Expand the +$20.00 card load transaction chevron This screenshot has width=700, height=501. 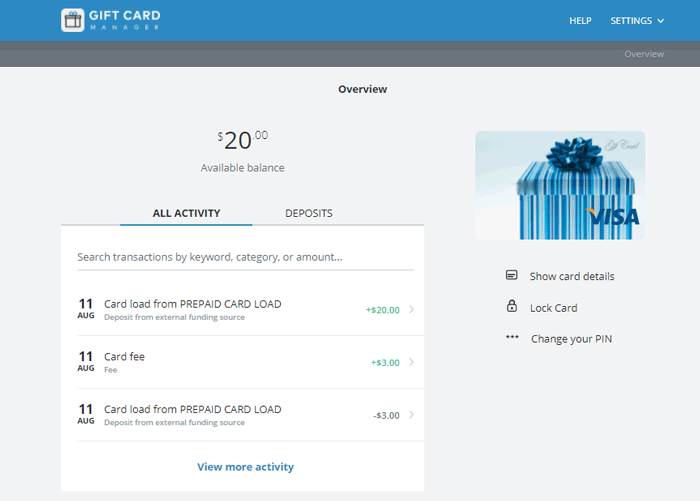tap(411, 309)
